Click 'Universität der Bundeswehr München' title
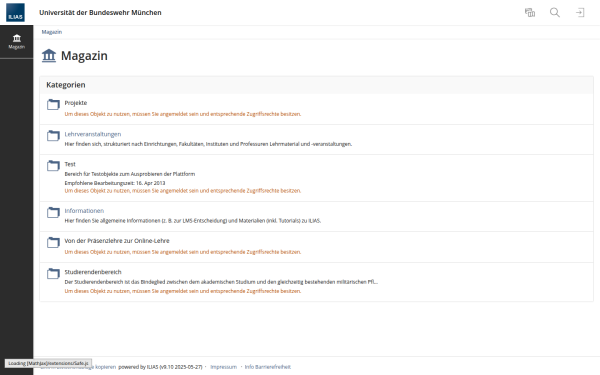600x375 pixels. coord(100,13)
